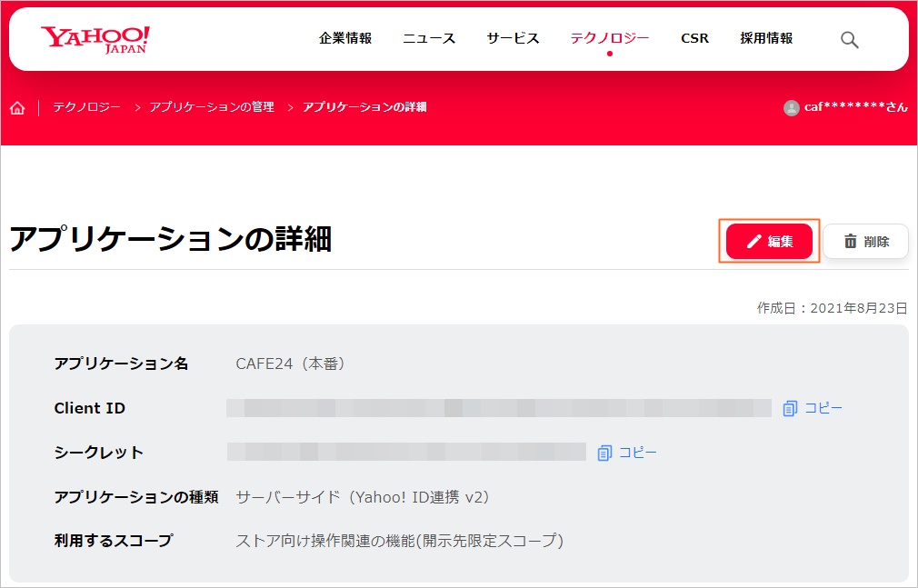Click the 編集 edit button
The height and width of the screenshot is (588, 918).
tap(769, 242)
